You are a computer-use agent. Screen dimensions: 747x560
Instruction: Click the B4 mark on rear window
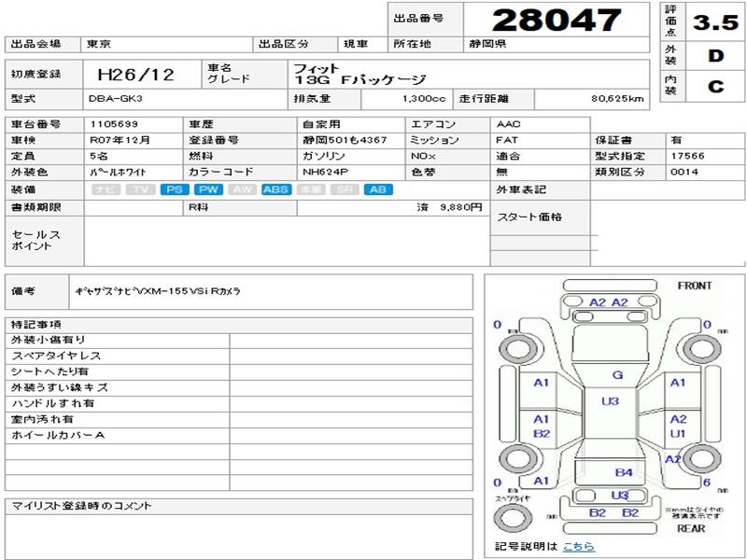623,472
